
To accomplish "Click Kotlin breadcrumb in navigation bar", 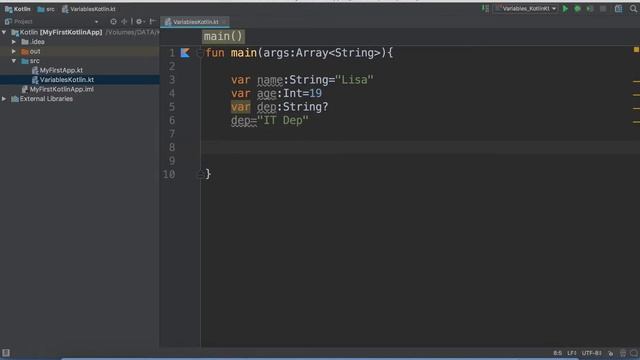I will click(x=18, y=9).
